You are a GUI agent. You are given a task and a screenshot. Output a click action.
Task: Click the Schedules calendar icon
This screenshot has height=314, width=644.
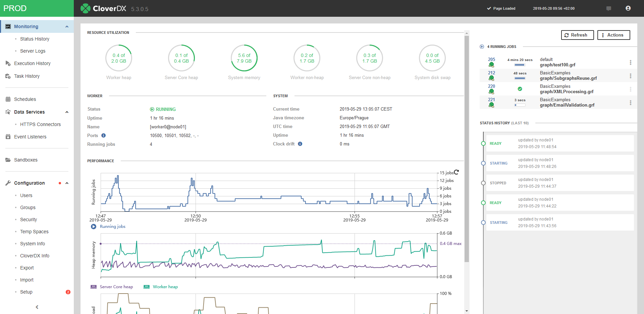pos(7,99)
